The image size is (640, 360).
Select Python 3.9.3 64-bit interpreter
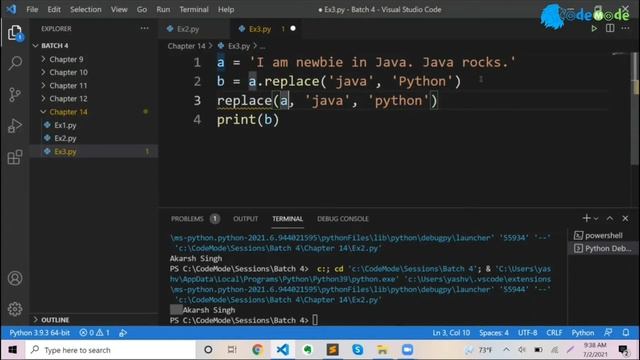click(40, 333)
